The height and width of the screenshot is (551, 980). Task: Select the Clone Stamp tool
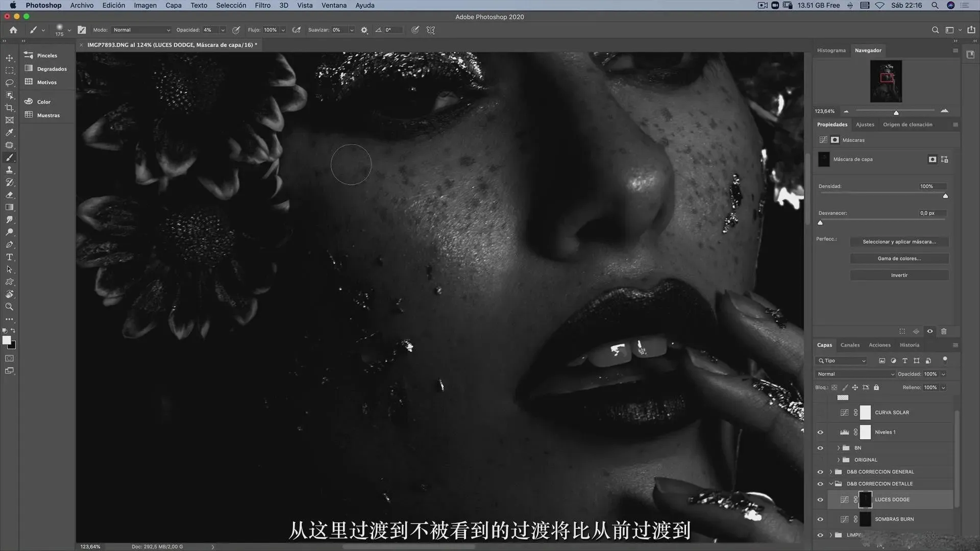(9, 170)
